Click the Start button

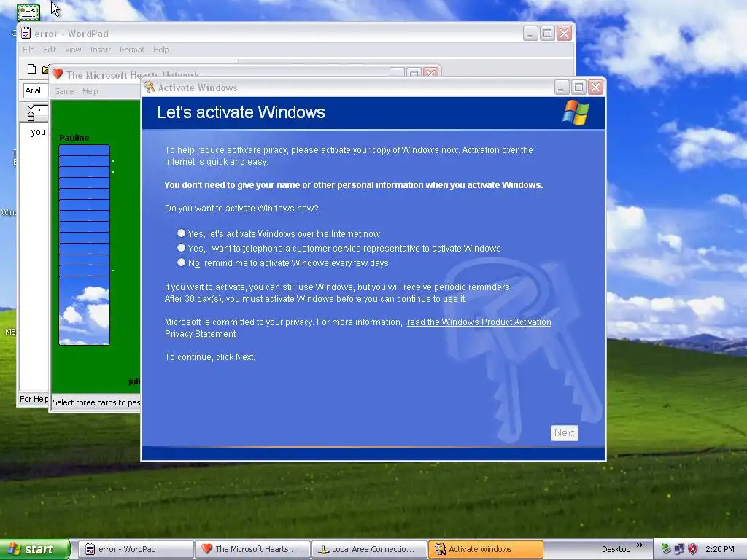[35, 549]
